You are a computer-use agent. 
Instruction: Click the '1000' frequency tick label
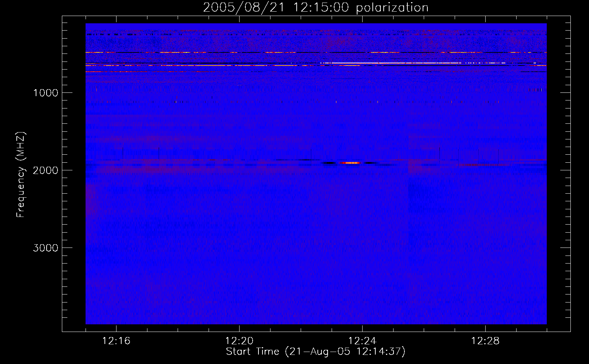pos(46,93)
